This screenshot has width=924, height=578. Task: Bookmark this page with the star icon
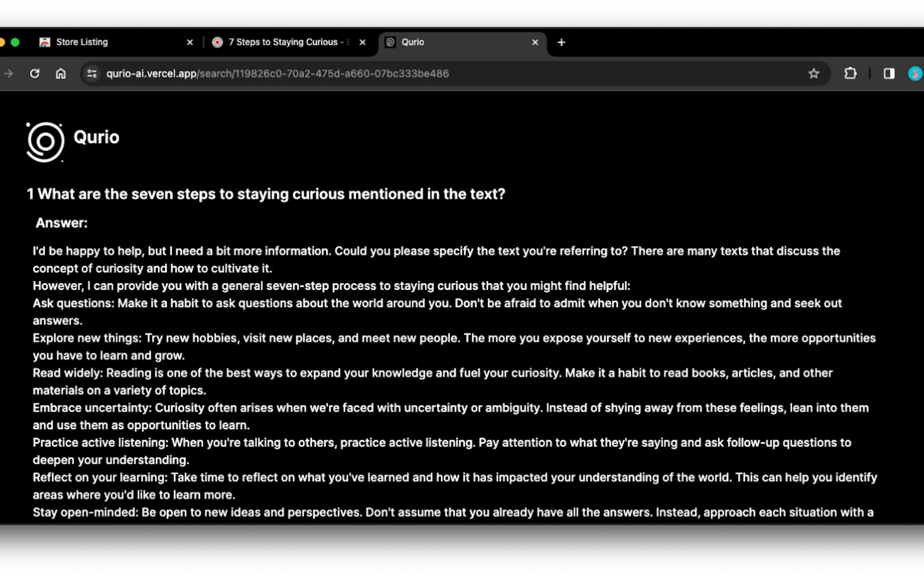pyautogui.click(x=814, y=74)
